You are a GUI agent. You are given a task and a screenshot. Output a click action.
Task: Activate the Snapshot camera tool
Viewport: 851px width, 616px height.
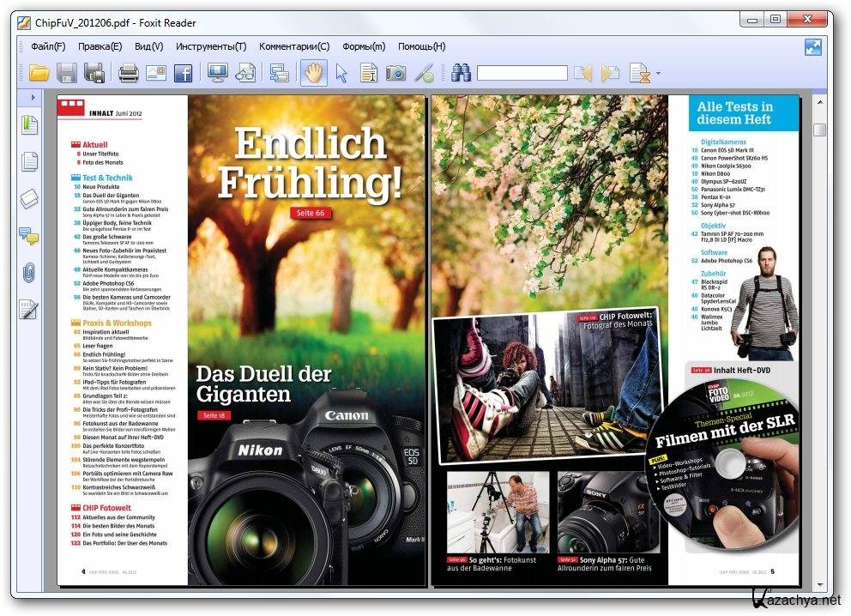pyautogui.click(x=395, y=73)
